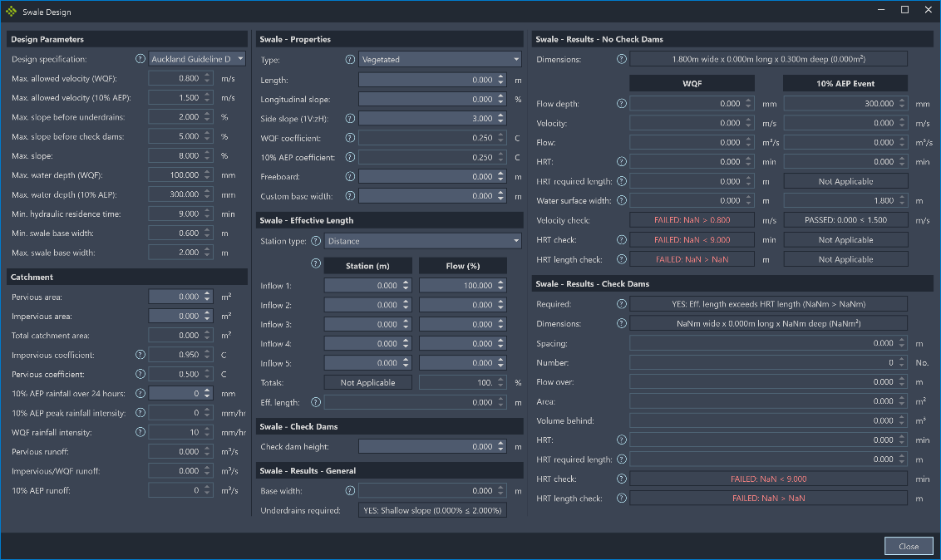941x560 pixels.
Task: Click the stepper for Max. slope before underdrains
Action: (x=207, y=117)
